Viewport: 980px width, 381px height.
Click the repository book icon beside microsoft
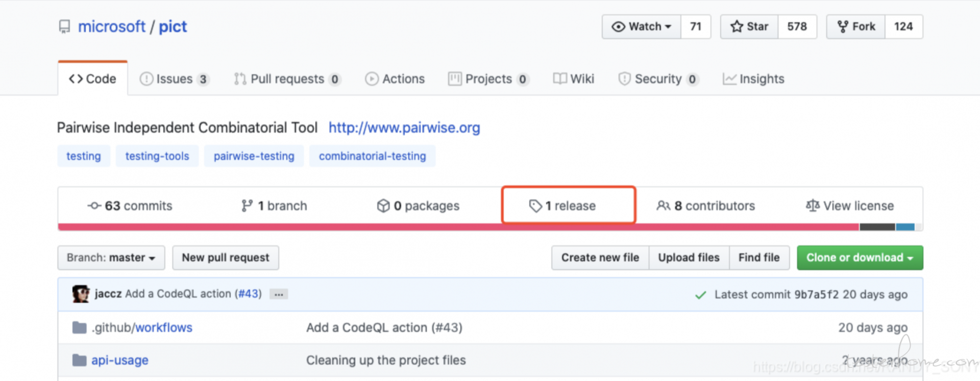pos(64,27)
